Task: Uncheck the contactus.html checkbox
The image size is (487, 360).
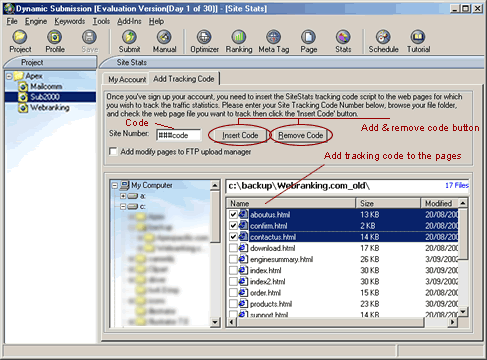Action: [233, 237]
